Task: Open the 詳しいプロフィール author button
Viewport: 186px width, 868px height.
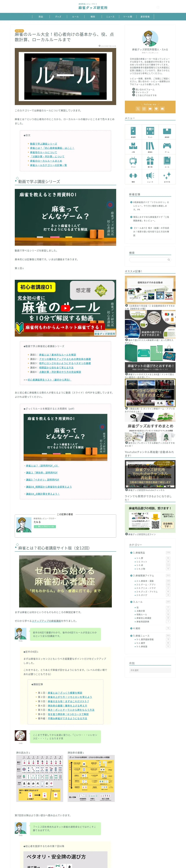Action: click(x=45, y=527)
